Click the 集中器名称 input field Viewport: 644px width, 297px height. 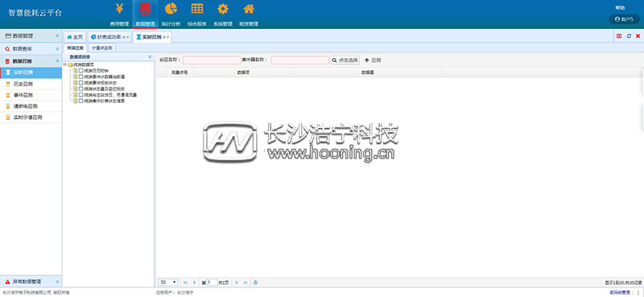299,60
